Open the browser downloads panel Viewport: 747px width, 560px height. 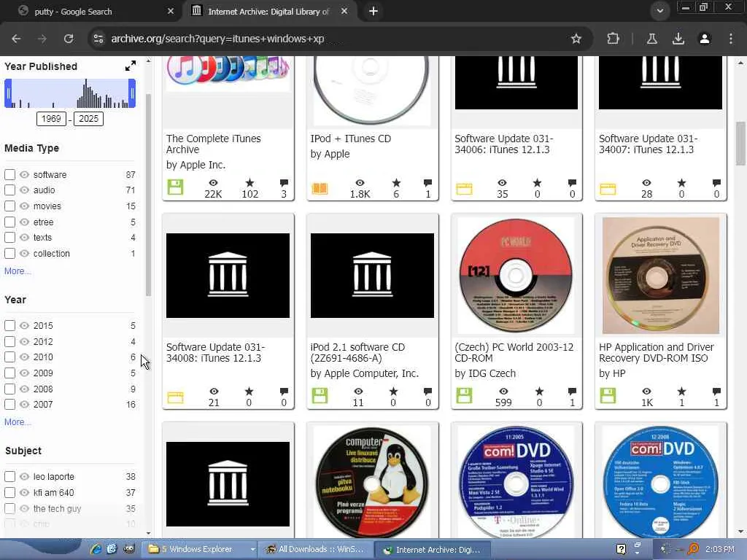[678, 39]
